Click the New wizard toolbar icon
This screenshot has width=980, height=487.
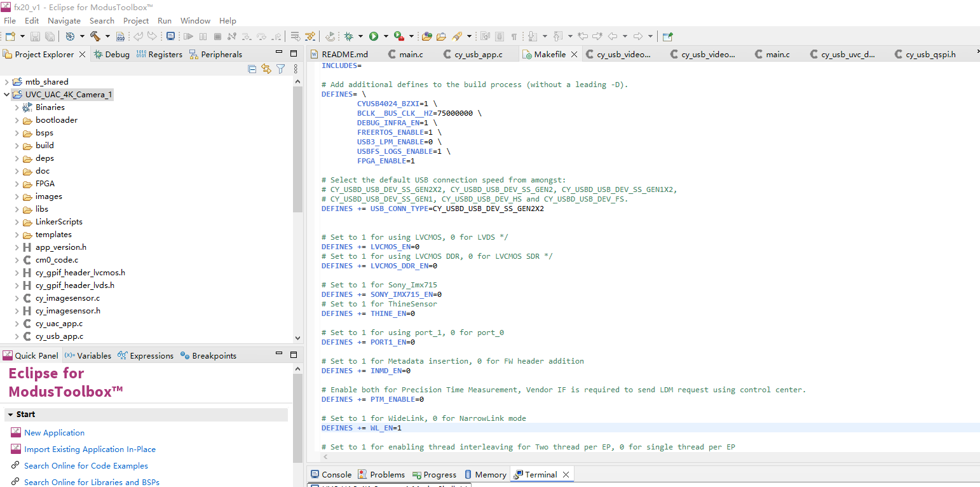point(10,36)
